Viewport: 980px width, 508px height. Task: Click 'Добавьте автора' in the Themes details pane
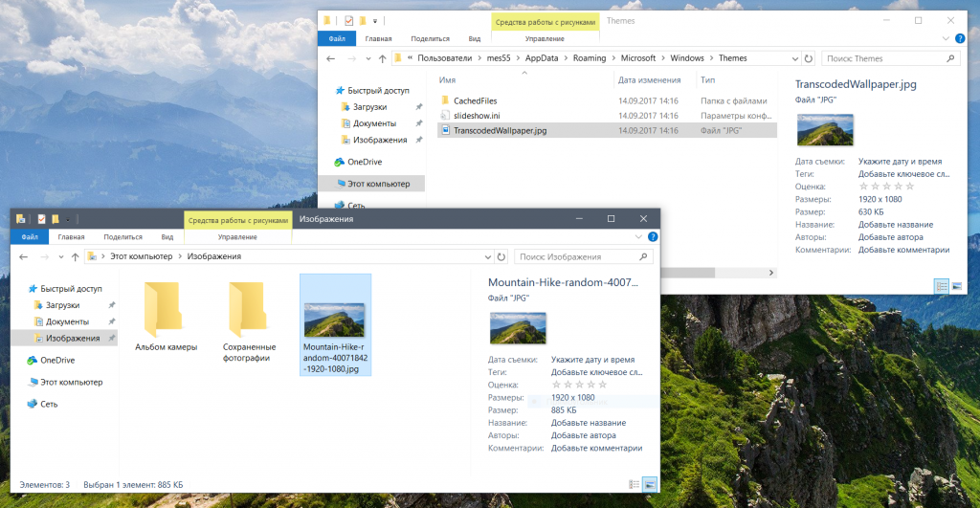click(x=890, y=237)
